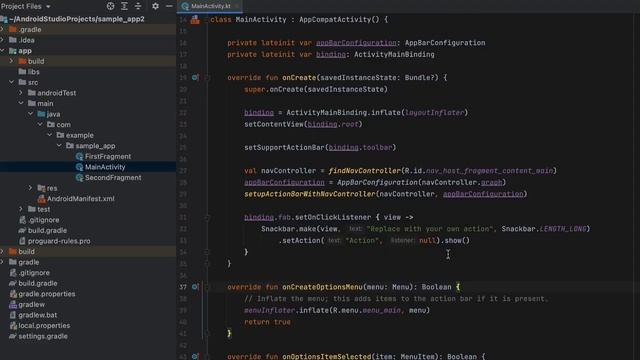Open settings.gradle file

[43, 336]
